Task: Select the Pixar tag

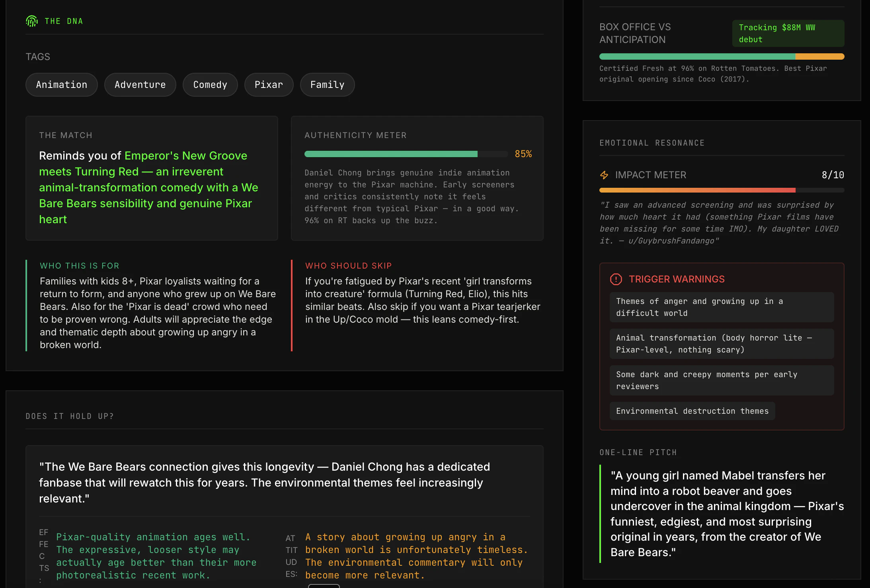Action: pyautogui.click(x=269, y=84)
